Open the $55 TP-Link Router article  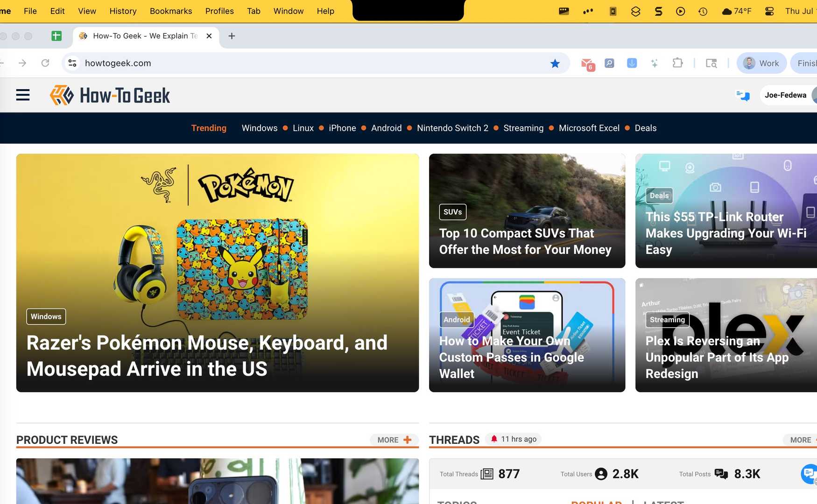click(x=725, y=233)
